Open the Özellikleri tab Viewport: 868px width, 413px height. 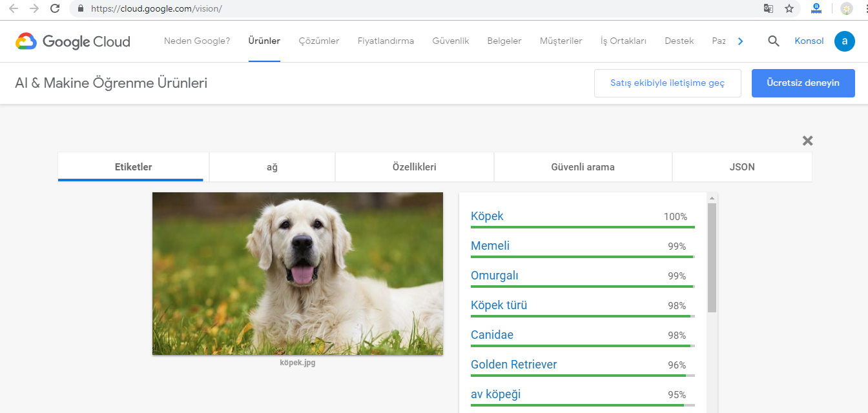[415, 166]
